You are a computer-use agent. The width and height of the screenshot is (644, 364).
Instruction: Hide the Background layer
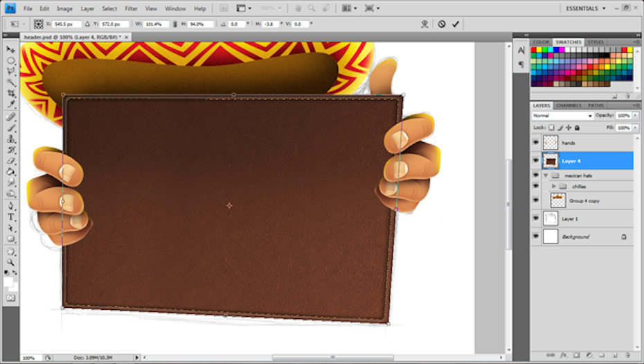[x=535, y=236]
